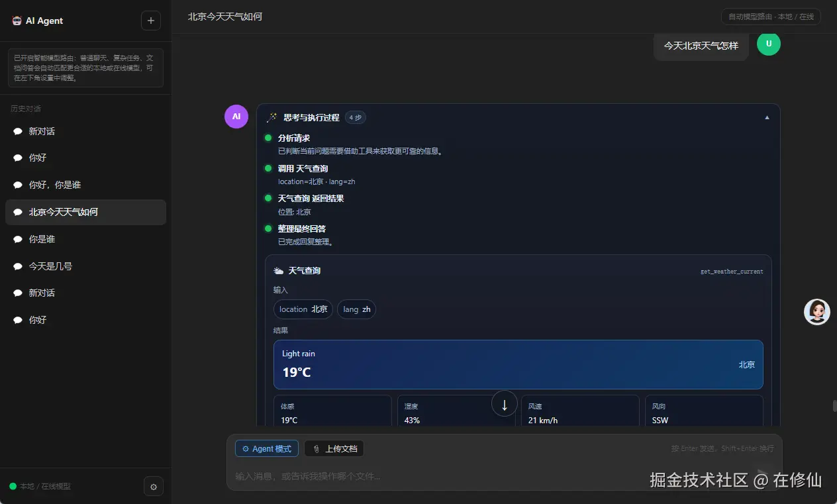Image resolution: width=837 pixels, height=504 pixels.
Task: Open the first 你好 conversation
Action: tap(85, 158)
